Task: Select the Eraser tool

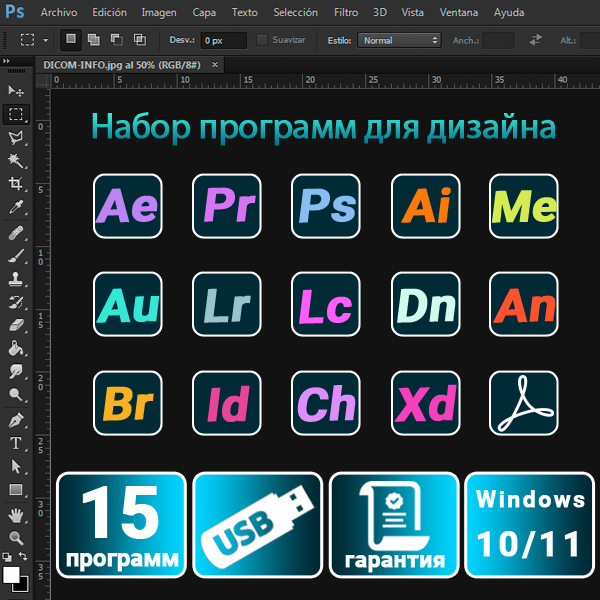Action: [x=16, y=325]
